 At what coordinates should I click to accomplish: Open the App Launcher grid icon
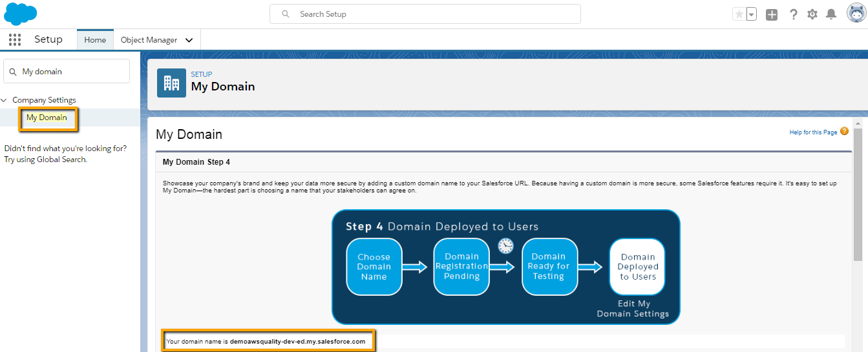[16, 39]
